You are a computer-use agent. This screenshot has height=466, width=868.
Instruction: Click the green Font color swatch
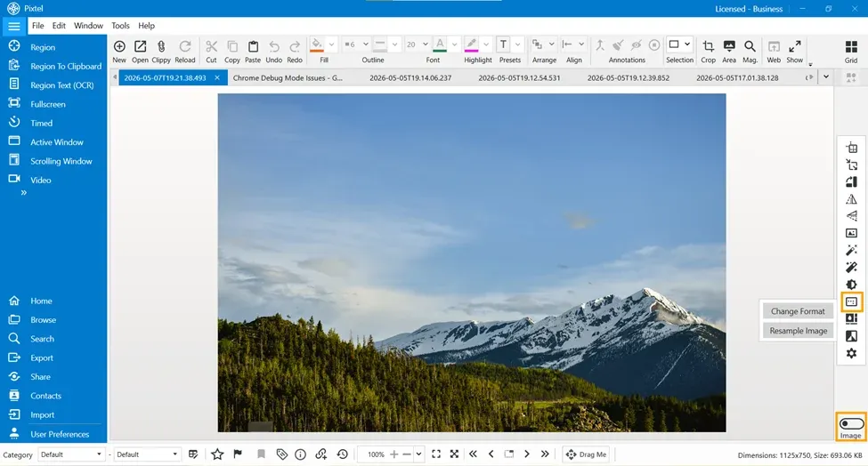tap(440, 44)
